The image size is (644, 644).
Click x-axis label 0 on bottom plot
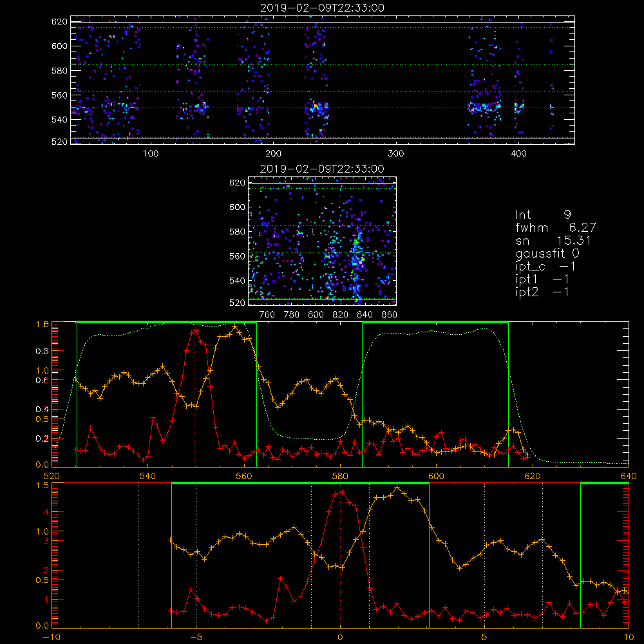(340, 638)
